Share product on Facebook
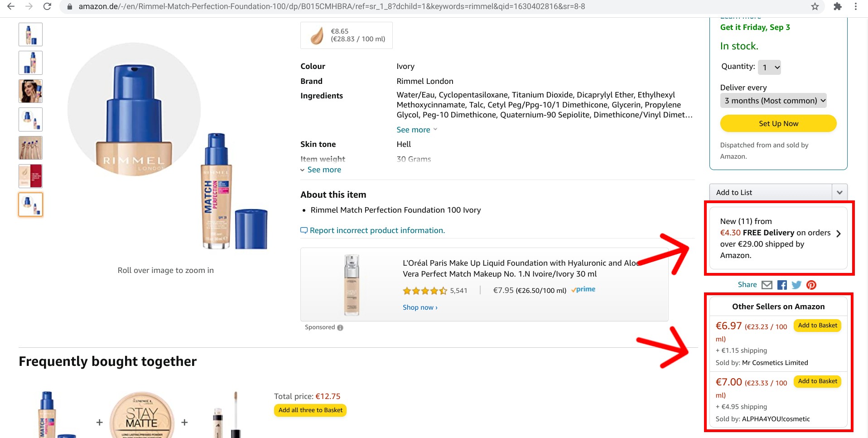 tap(782, 285)
